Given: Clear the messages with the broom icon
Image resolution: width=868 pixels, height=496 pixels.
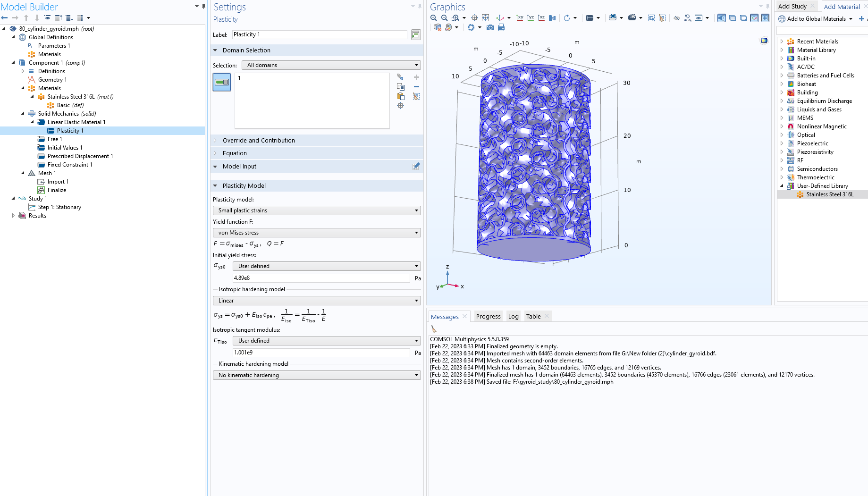Looking at the screenshot, I should [434, 329].
